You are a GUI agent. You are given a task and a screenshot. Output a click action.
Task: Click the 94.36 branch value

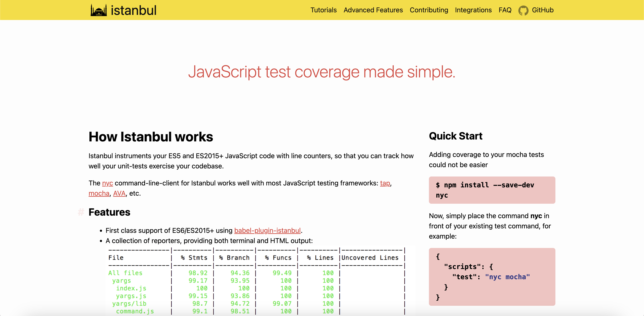[240, 273]
